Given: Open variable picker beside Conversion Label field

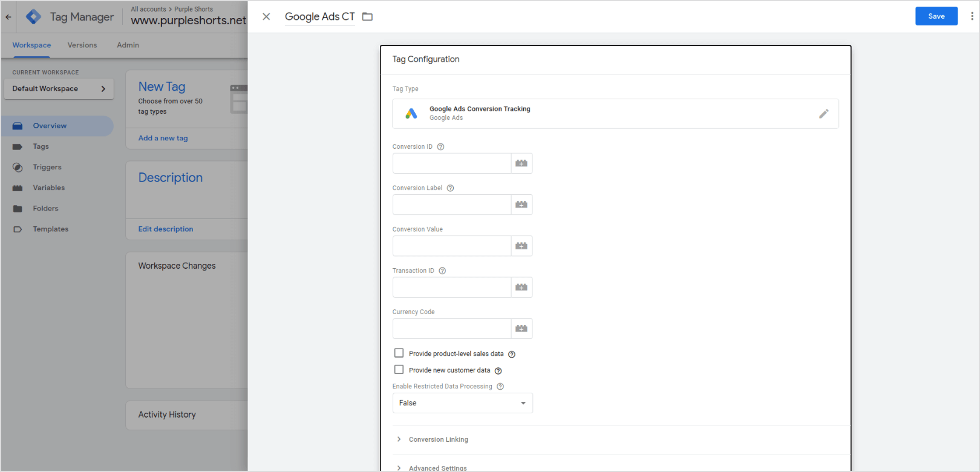Looking at the screenshot, I should pos(521,205).
